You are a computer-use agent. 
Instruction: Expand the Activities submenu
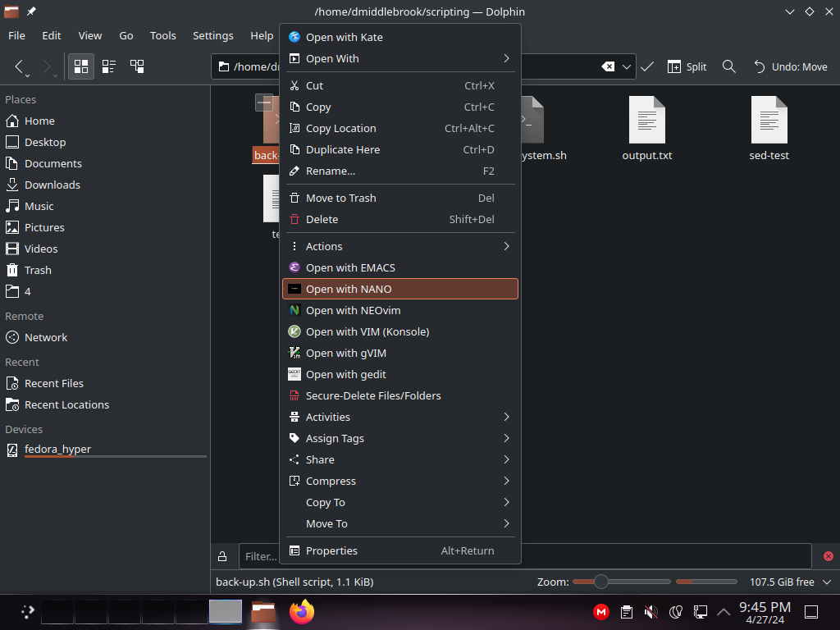pyautogui.click(x=506, y=417)
